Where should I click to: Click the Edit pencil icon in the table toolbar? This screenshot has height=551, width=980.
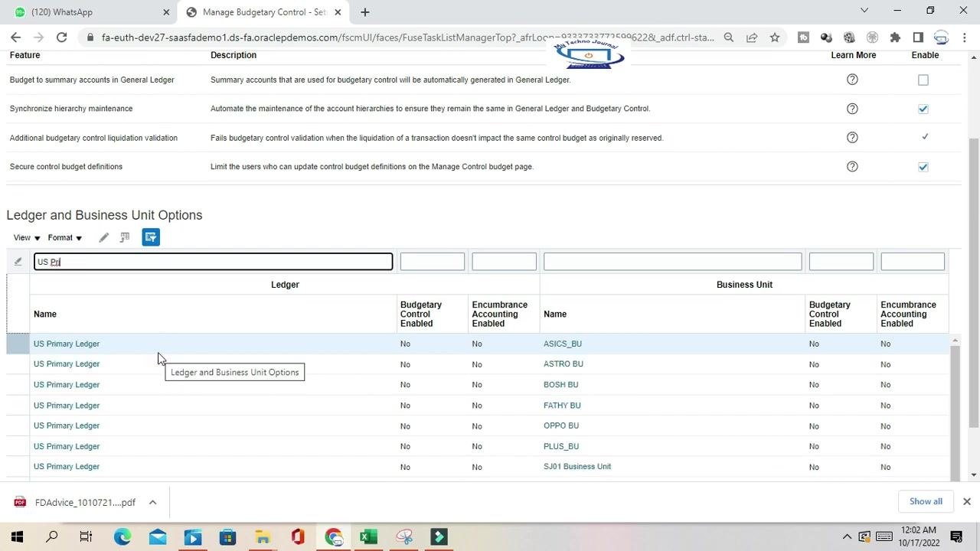coord(104,238)
